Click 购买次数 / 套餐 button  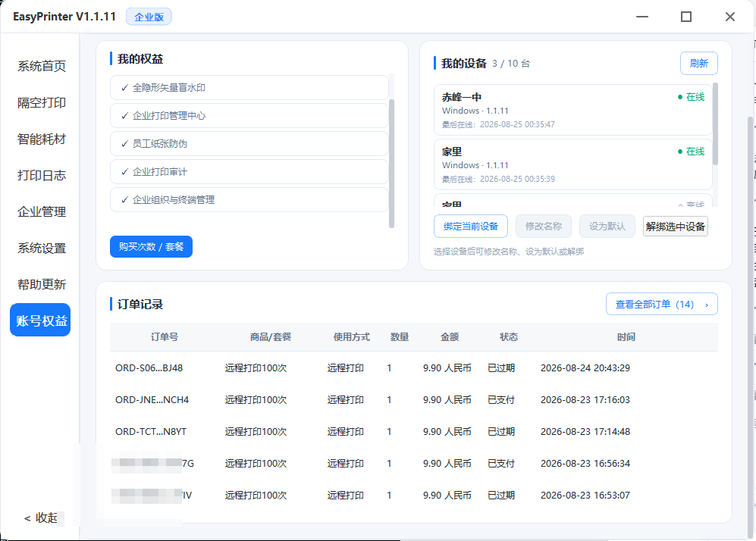(x=151, y=247)
